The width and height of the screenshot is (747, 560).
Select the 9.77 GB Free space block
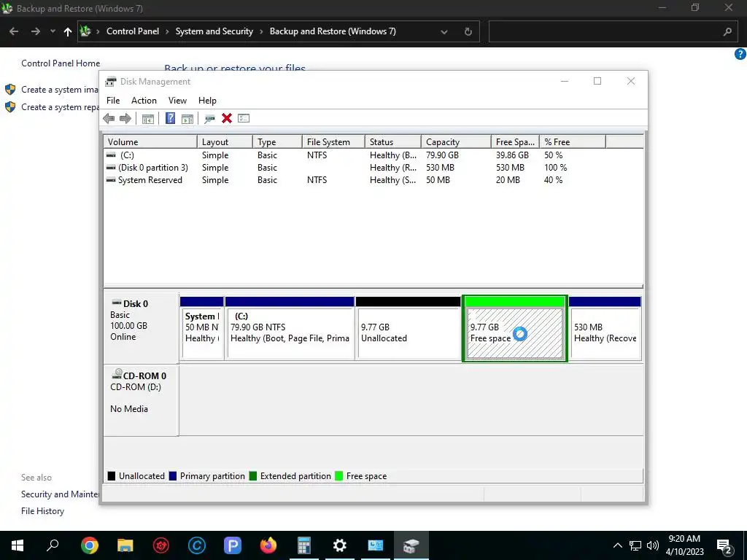[x=514, y=328]
